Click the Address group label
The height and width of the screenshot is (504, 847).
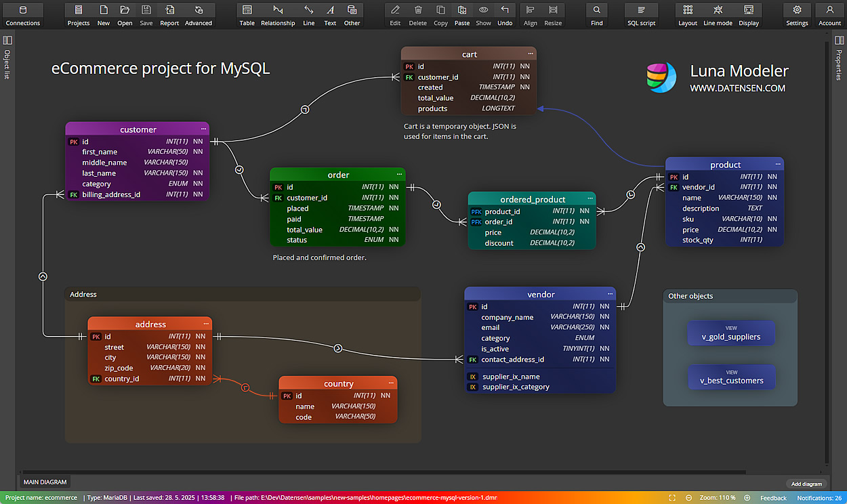tap(83, 294)
